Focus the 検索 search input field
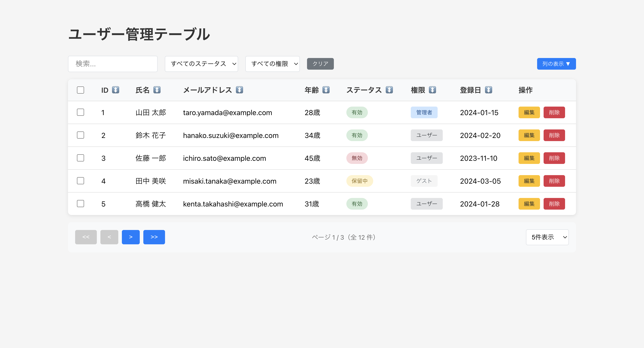644x348 pixels. (112, 64)
